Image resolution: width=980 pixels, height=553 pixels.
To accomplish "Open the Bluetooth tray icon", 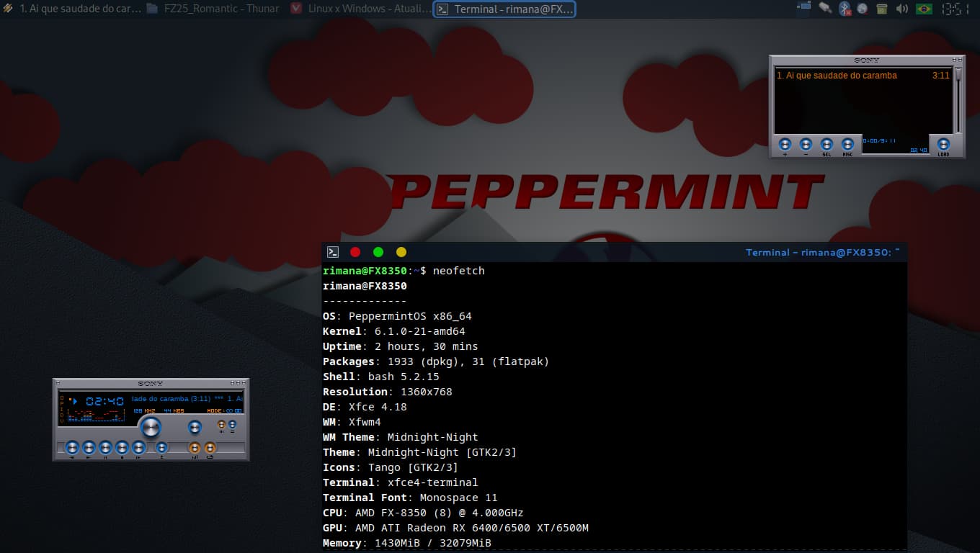I will tap(845, 9).
